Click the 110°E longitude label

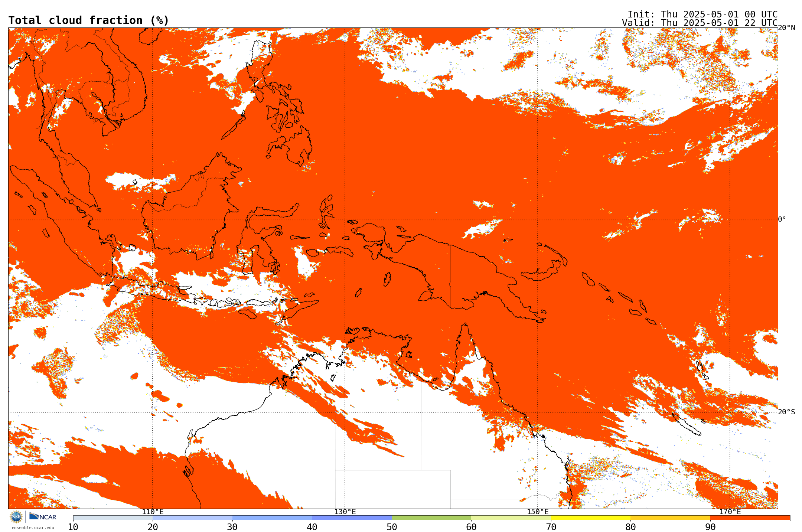coord(153,512)
